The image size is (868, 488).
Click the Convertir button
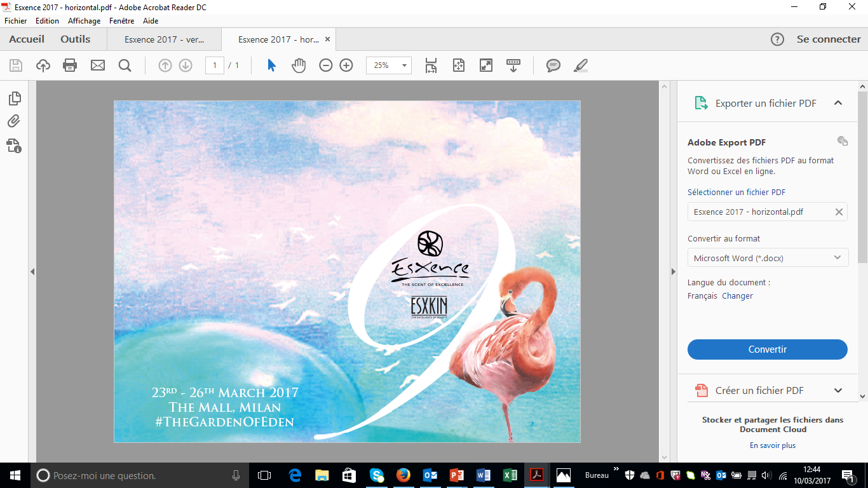(x=767, y=349)
